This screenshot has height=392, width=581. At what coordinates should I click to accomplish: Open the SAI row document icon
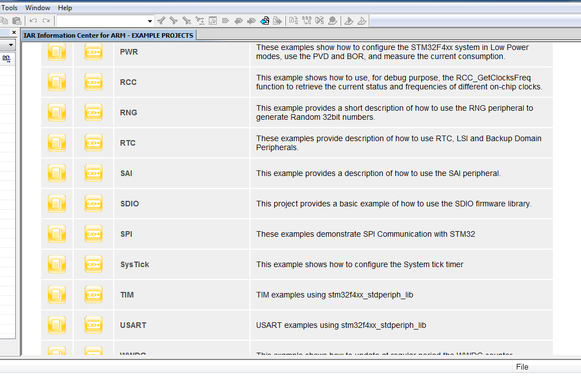pyautogui.click(x=57, y=173)
